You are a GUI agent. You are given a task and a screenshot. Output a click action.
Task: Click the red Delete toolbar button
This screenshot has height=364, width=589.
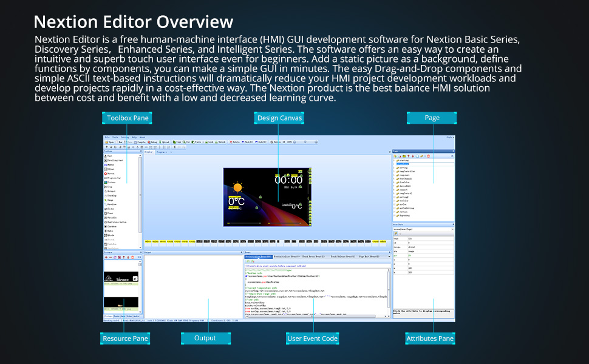tap(235, 142)
